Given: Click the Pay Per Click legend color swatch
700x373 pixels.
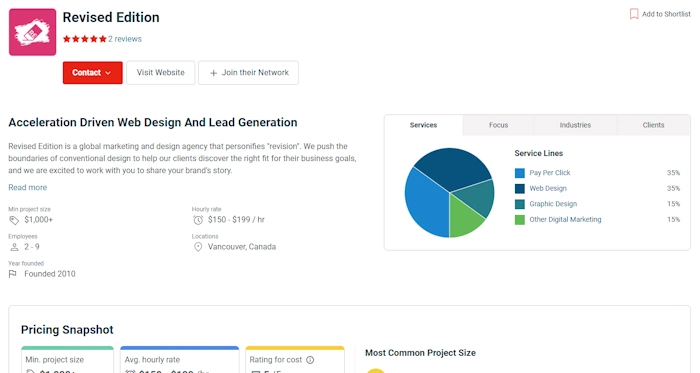Looking at the screenshot, I should click(x=520, y=173).
